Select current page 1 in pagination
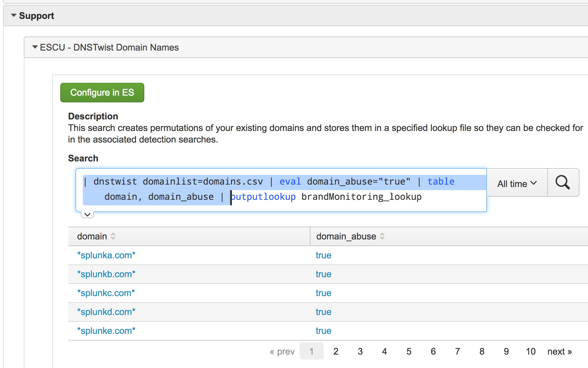Screen dimensions: 588x368 coord(312,351)
